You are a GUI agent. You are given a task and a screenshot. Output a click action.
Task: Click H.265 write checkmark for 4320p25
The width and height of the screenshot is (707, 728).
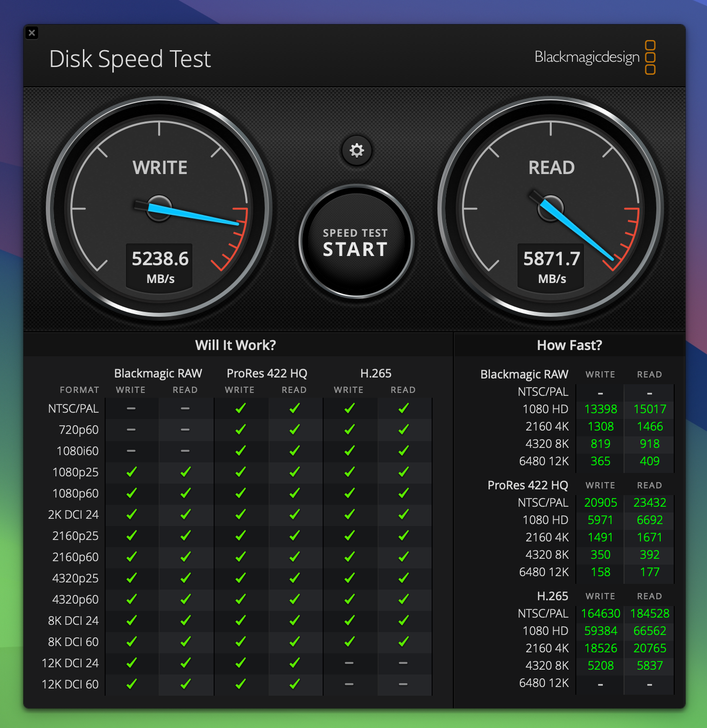[349, 578]
